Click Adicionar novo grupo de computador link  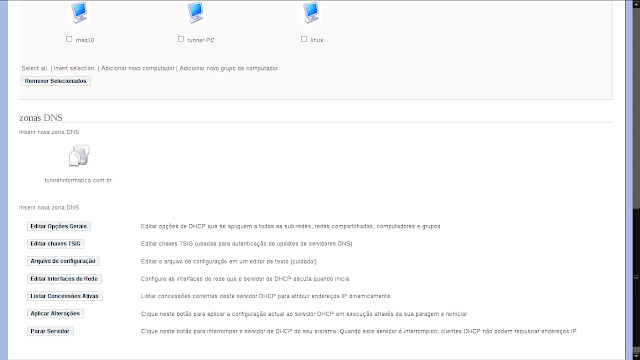229,68
